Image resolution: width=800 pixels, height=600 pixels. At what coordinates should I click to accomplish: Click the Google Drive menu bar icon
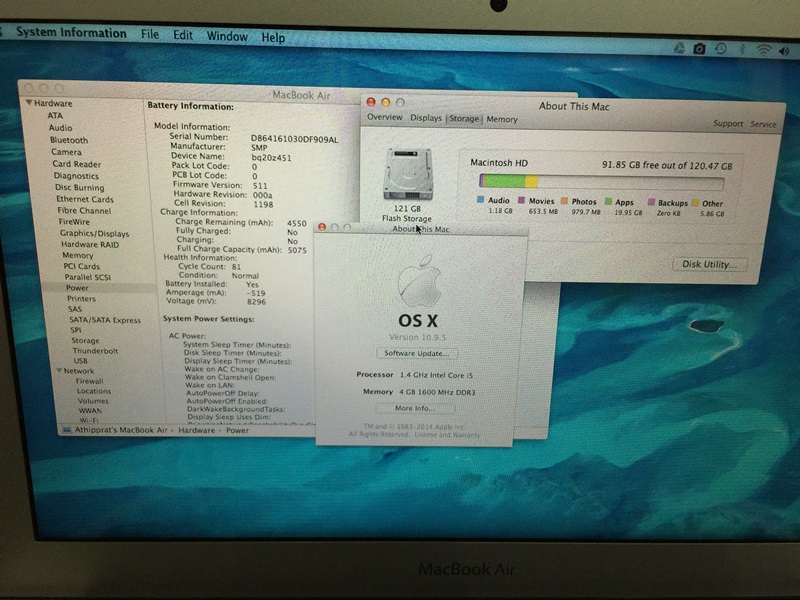(679, 48)
